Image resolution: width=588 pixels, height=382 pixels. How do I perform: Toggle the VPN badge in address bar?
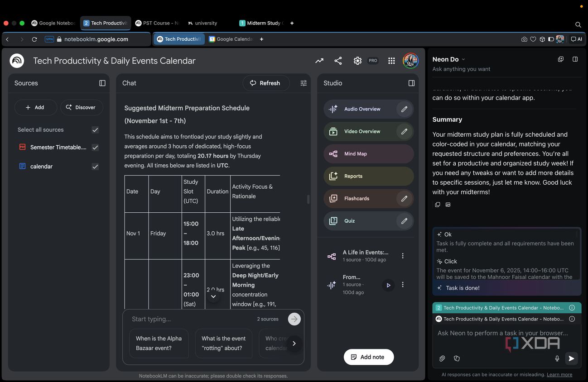49,39
